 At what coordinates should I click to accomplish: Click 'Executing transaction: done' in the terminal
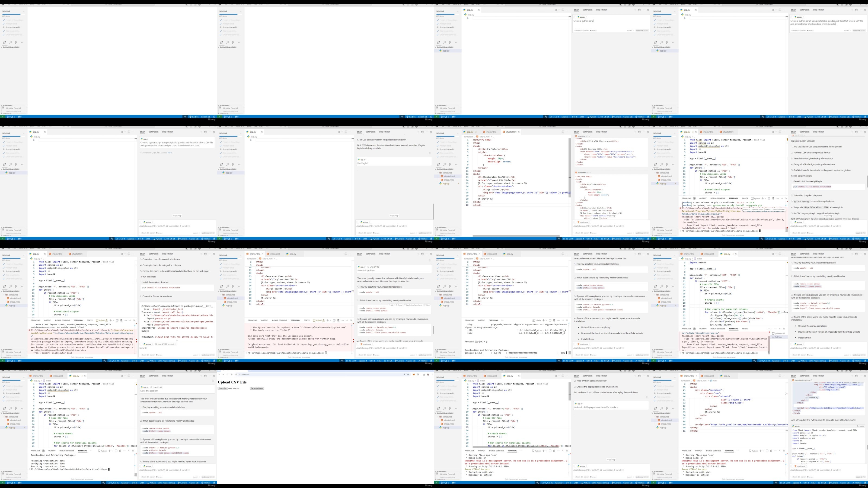click(x=47, y=466)
